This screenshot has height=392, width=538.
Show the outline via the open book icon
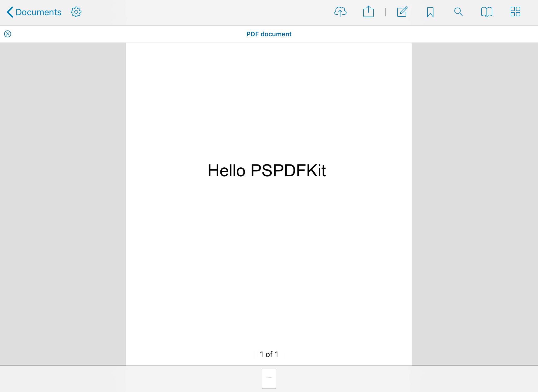487,12
